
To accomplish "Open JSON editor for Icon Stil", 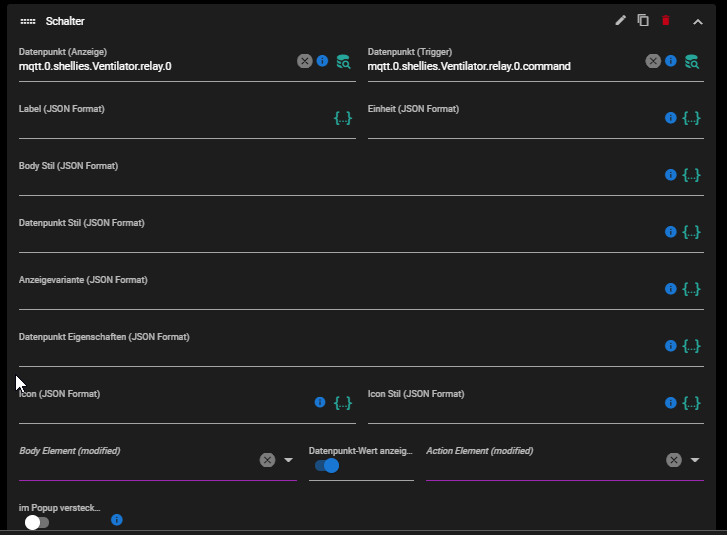I will pyautogui.click(x=691, y=403).
